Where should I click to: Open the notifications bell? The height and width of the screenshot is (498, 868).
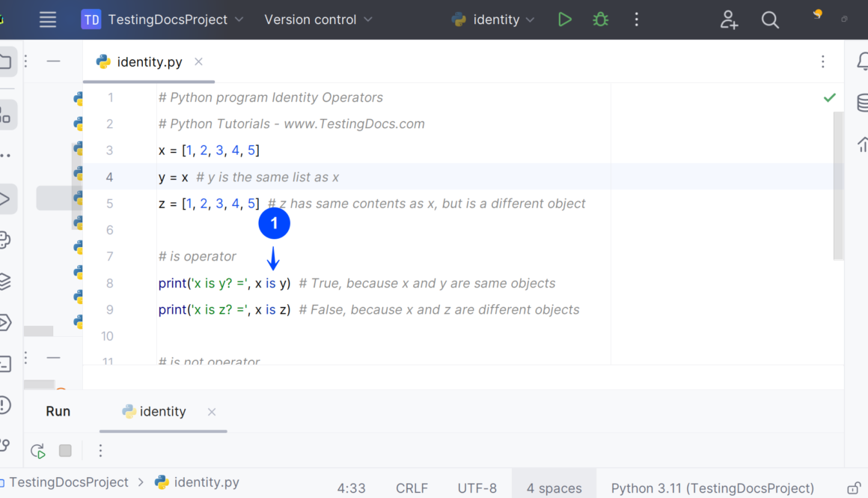point(862,62)
